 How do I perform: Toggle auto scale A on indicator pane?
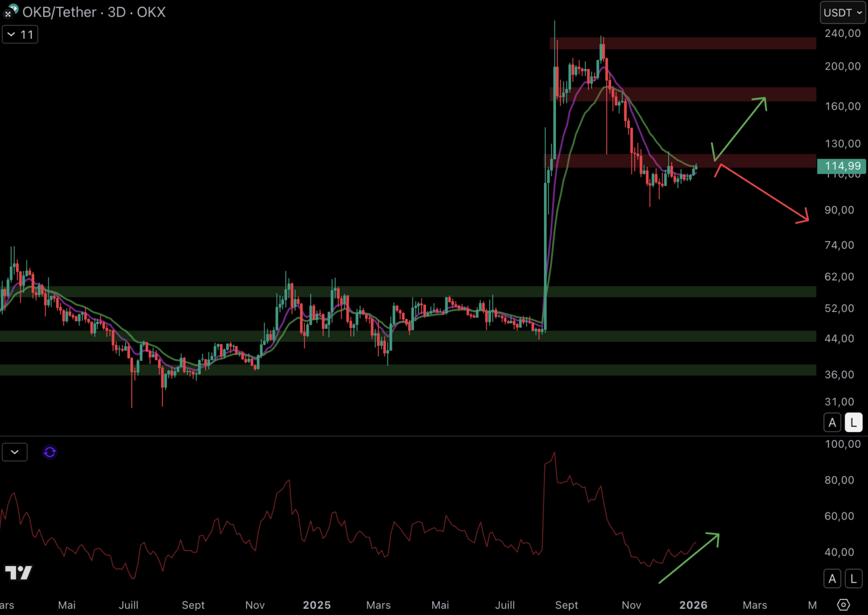pyautogui.click(x=832, y=579)
